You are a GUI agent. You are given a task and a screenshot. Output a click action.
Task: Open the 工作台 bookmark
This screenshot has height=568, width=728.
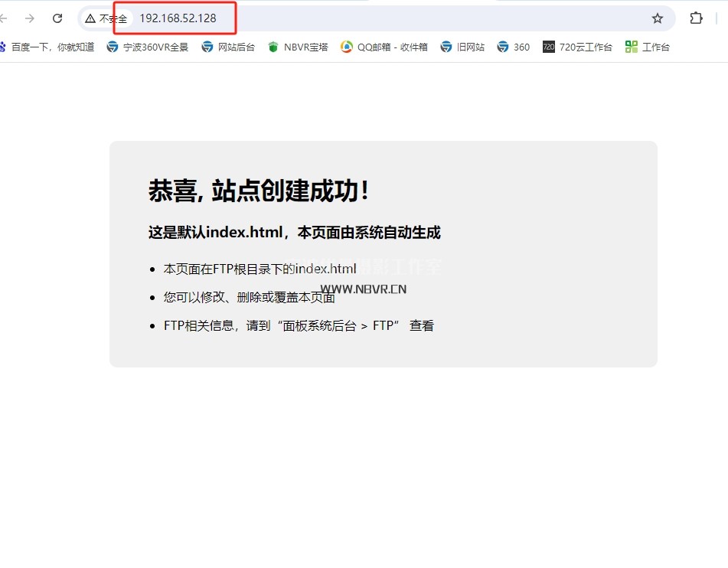point(648,47)
